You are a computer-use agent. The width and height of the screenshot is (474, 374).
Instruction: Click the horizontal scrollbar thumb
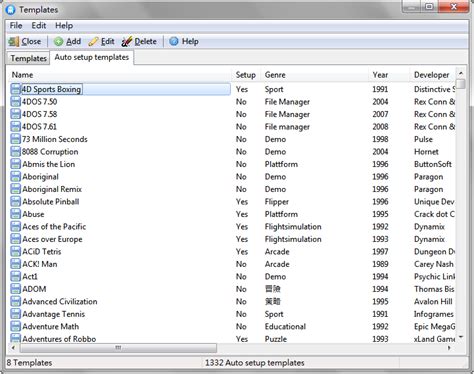pyautogui.click(x=118, y=348)
